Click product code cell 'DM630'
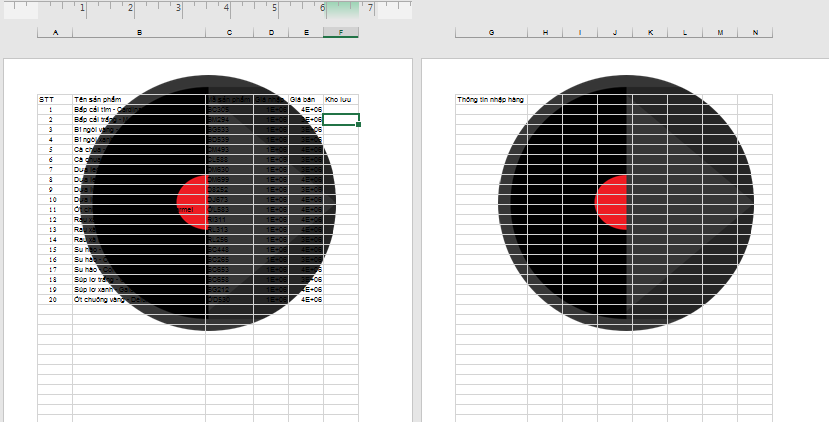This screenshot has width=829, height=422. click(229, 170)
